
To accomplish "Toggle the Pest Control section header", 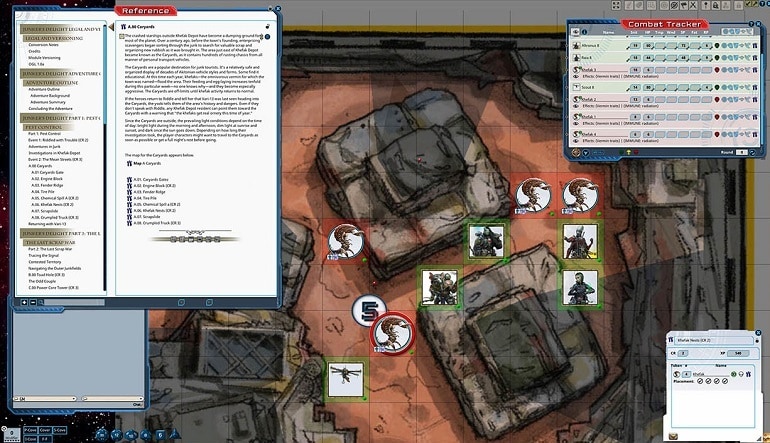I will [x=44, y=127].
